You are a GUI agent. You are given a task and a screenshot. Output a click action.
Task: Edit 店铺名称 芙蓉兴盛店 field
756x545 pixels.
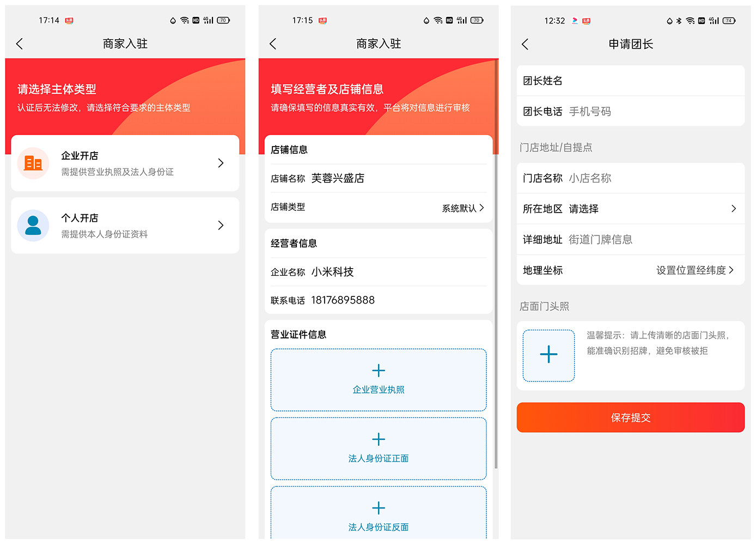[x=379, y=178]
